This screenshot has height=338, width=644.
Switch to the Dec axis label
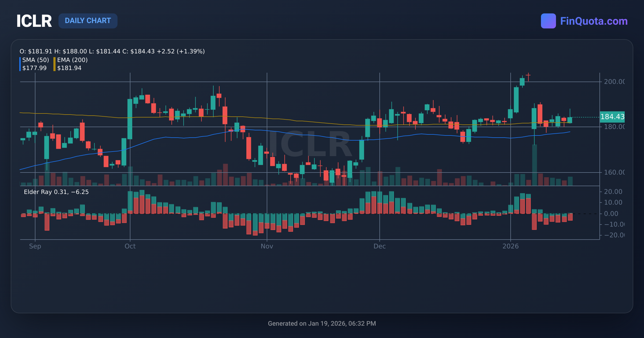tap(380, 246)
